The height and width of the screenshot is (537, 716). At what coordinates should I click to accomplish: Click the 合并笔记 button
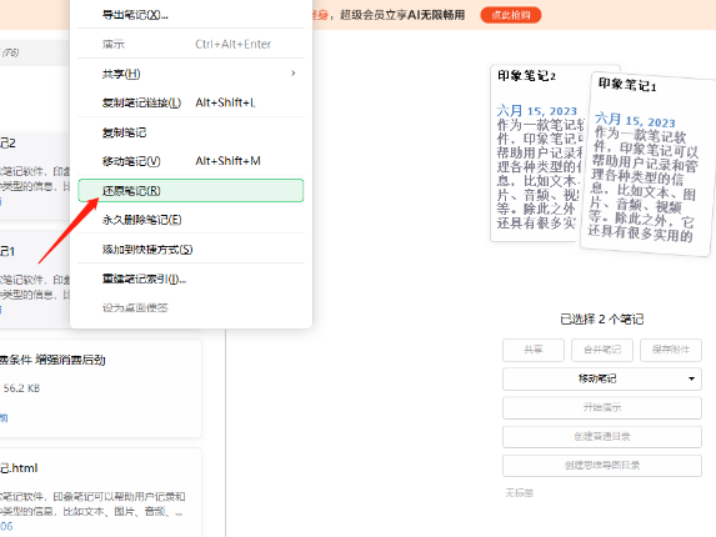(602, 350)
